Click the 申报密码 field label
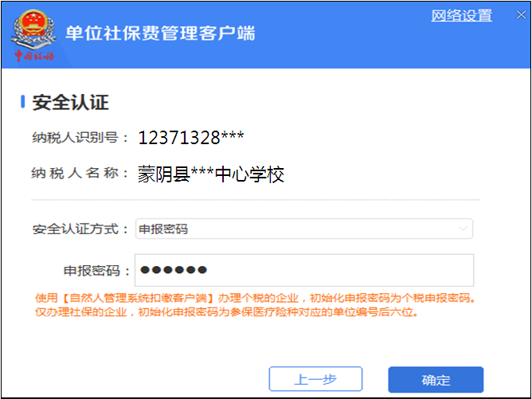The image size is (532, 399). pos(97,271)
